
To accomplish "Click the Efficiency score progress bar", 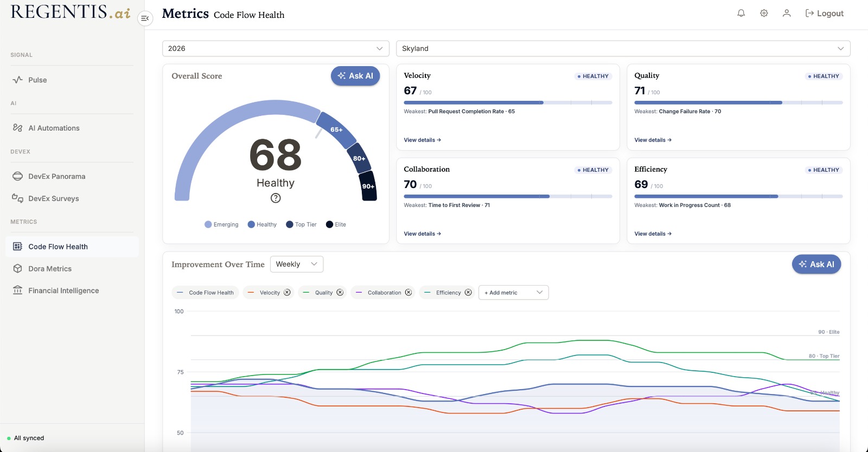I will coord(738,196).
